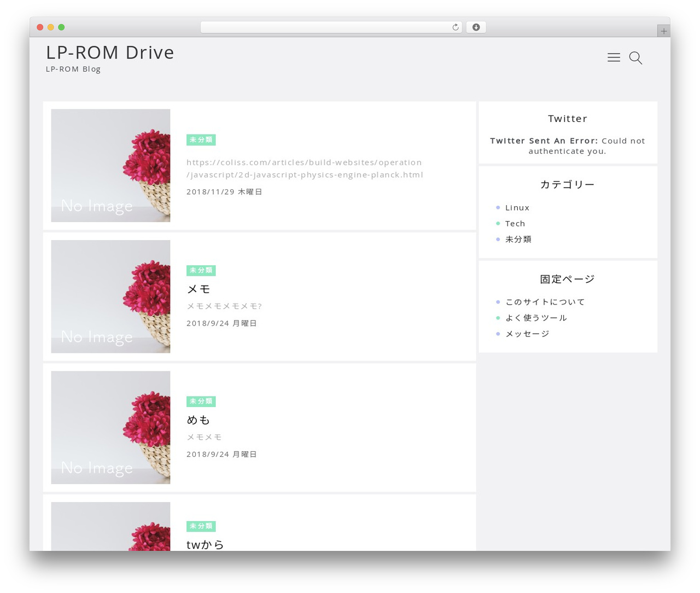
Task: Click the browser address bar
Action: click(x=331, y=27)
